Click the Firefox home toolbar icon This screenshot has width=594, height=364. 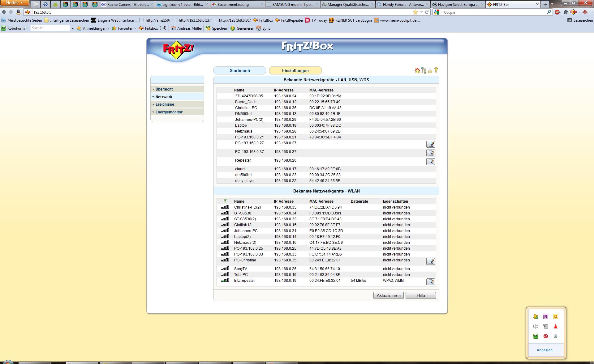point(566,12)
